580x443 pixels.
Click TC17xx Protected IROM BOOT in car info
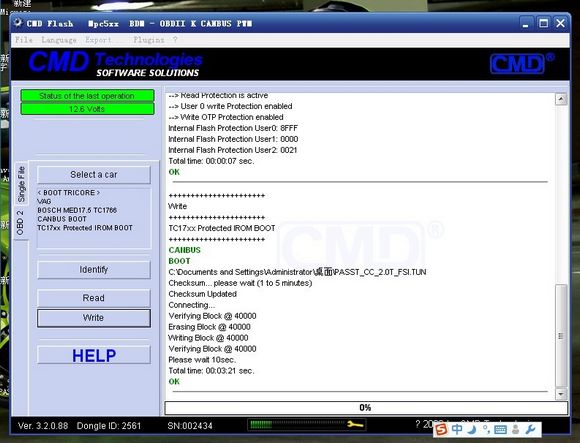[85, 228]
